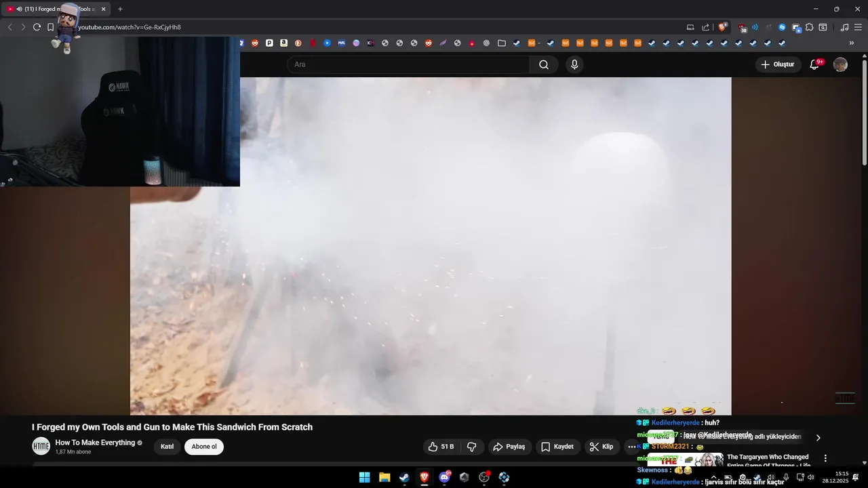Click the Klip scissors button

point(601,447)
